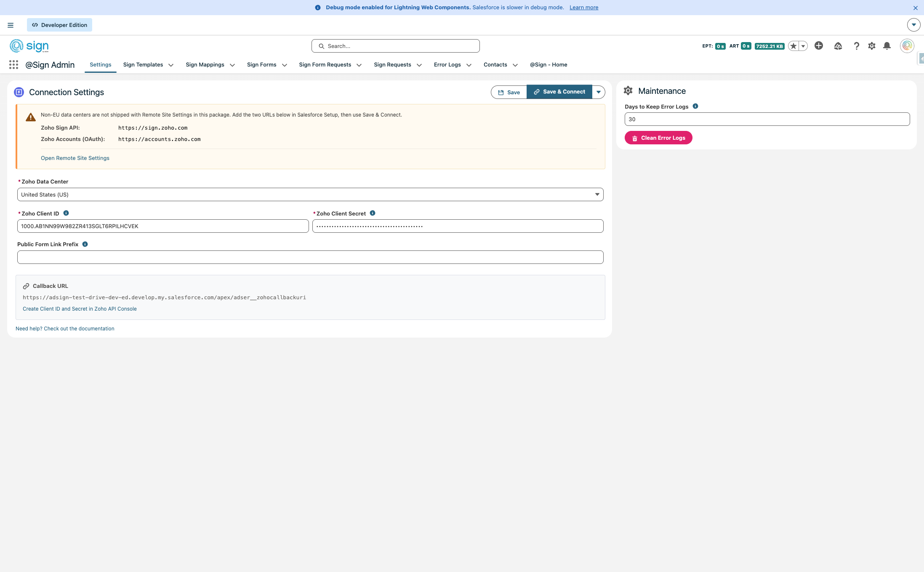Viewport: 924px width, 572px height.
Task: Open Remote Site Settings link
Action: pos(75,158)
